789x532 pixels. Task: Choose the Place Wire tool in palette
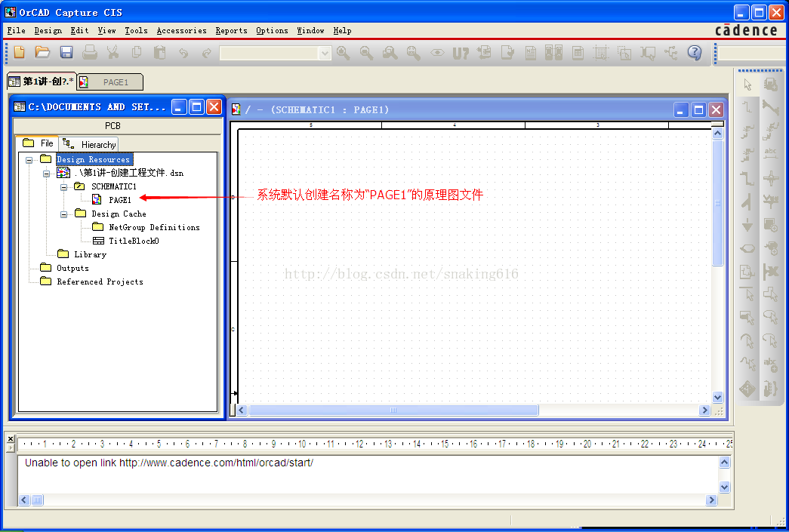point(747,106)
